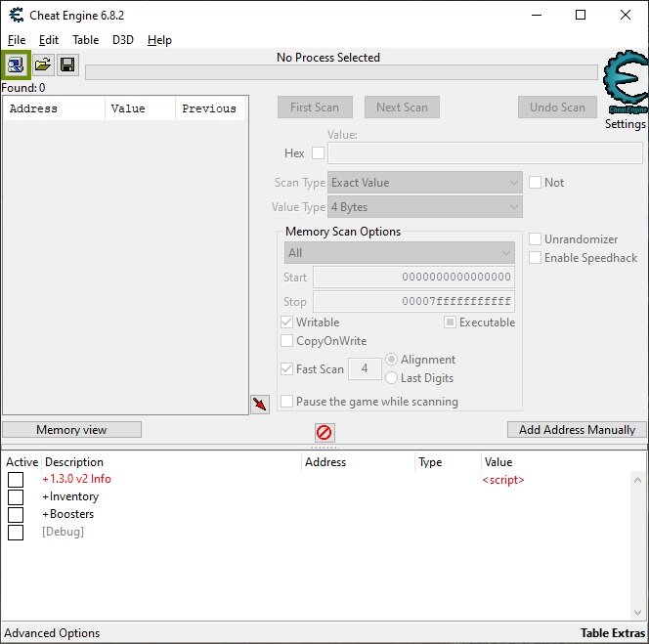Click the Description column header
This screenshot has width=649, height=644.
172,462
